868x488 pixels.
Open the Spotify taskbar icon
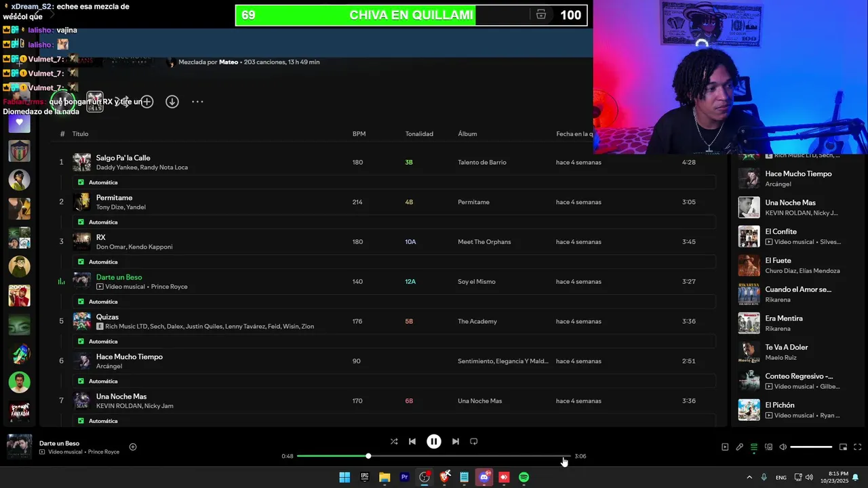(524, 477)
